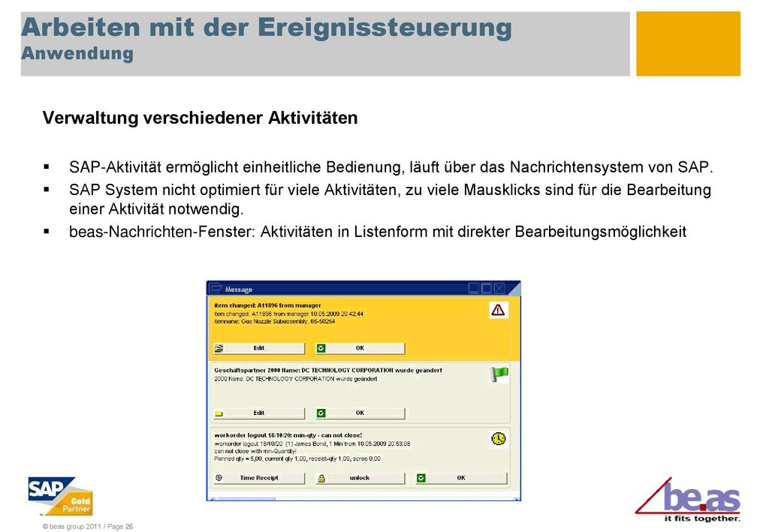Close the Message window
769x532 pixels.
(x=499, y=289)
